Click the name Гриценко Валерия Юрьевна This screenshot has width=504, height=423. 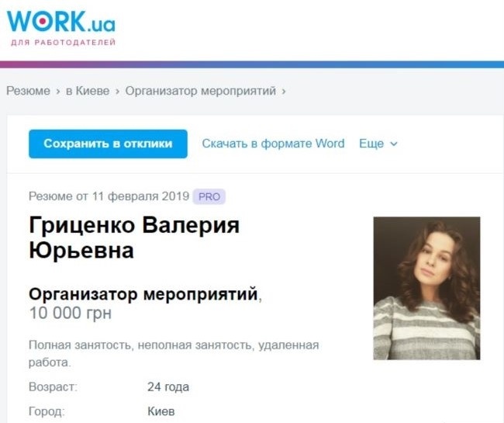[x=134, y=238]
